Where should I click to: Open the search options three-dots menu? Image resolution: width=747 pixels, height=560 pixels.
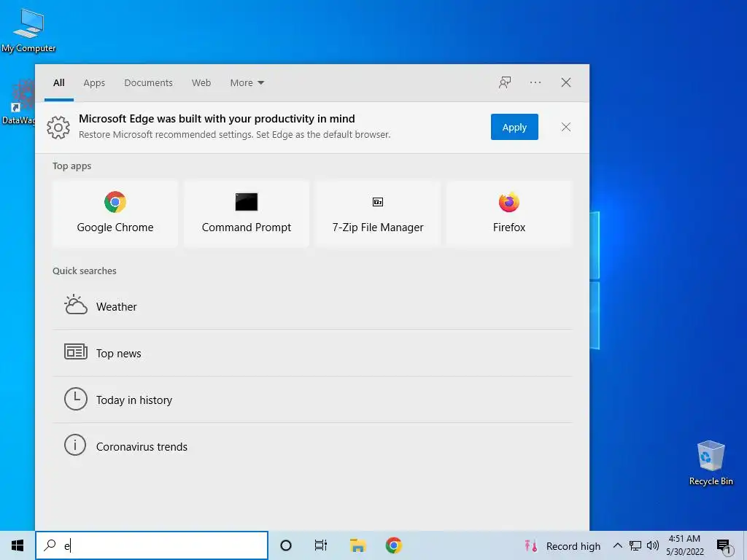(535, 82)
